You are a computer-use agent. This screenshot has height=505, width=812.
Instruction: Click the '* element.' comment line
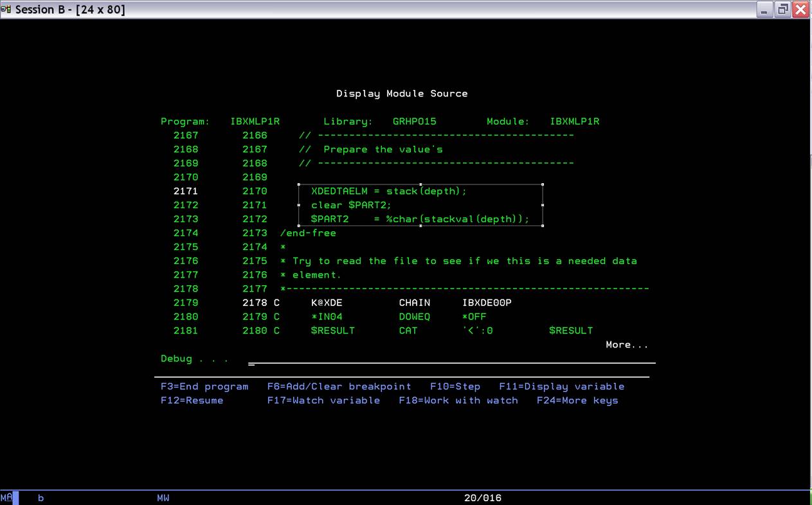click(x=311, y=275)
